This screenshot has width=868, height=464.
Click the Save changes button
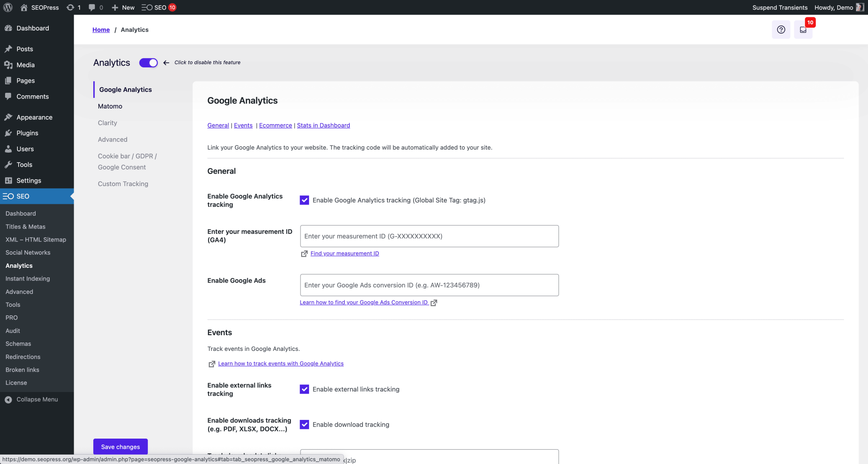120,447
